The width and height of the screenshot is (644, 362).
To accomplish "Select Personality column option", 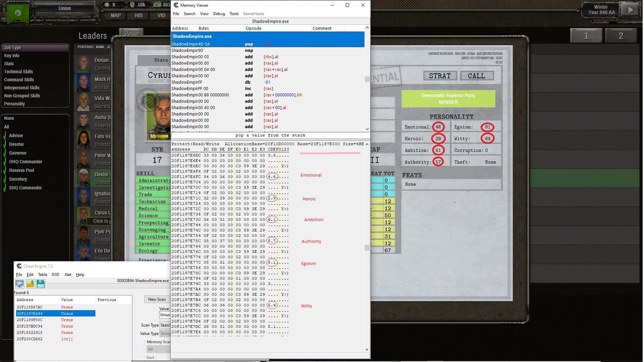I will pos(14,104).
